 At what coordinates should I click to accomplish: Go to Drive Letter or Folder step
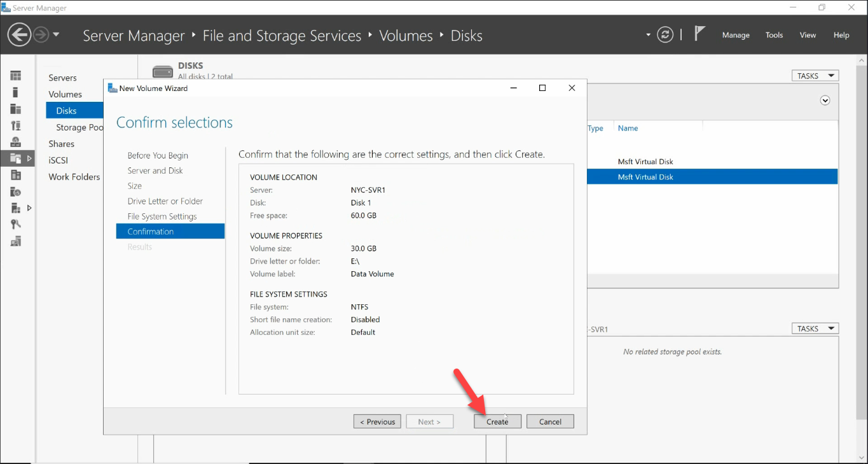[165, 201]
